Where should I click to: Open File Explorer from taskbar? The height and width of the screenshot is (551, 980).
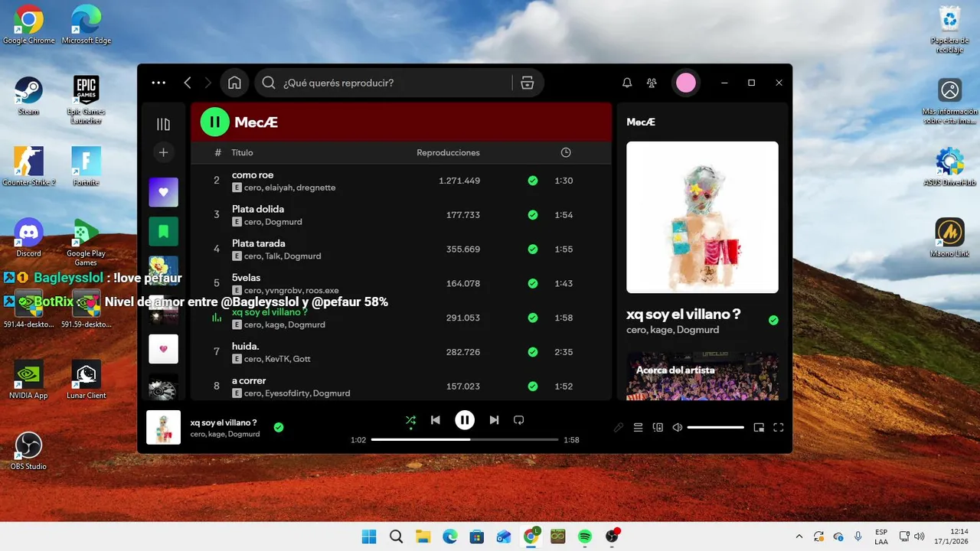pyautogui.click(x=423, y=536)
